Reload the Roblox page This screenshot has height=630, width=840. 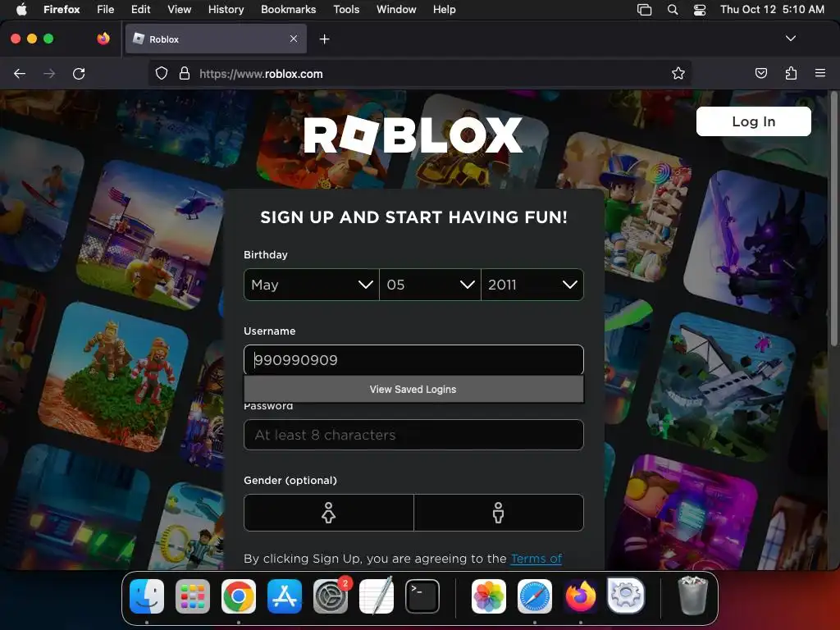[x=79, y=73]
